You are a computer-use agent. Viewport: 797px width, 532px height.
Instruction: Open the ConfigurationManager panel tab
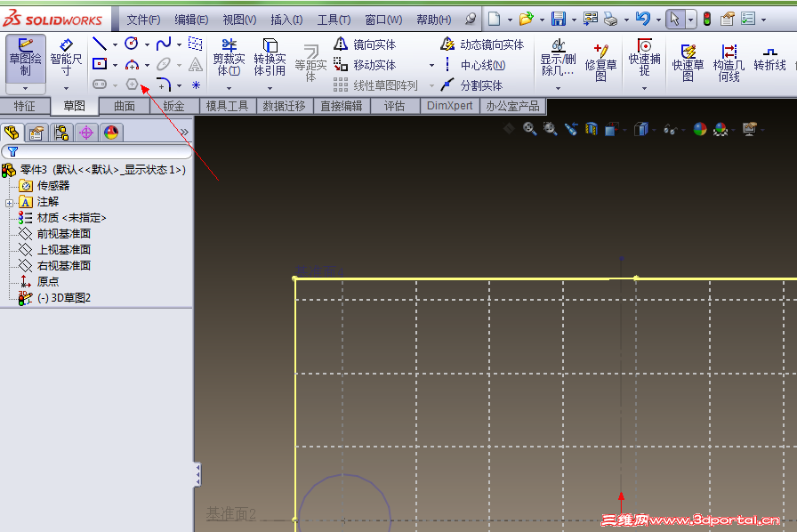(x=61, y=133)
